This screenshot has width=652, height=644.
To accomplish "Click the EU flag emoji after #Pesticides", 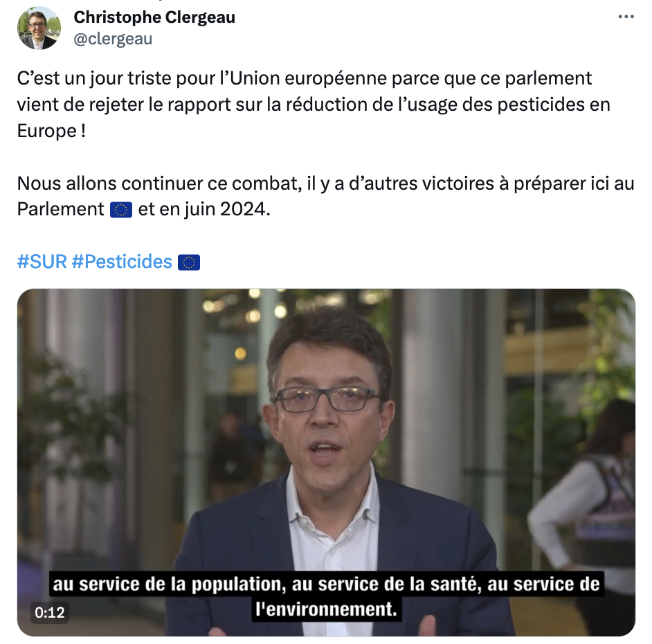I will pyautogui.click(x=189, y=262).
